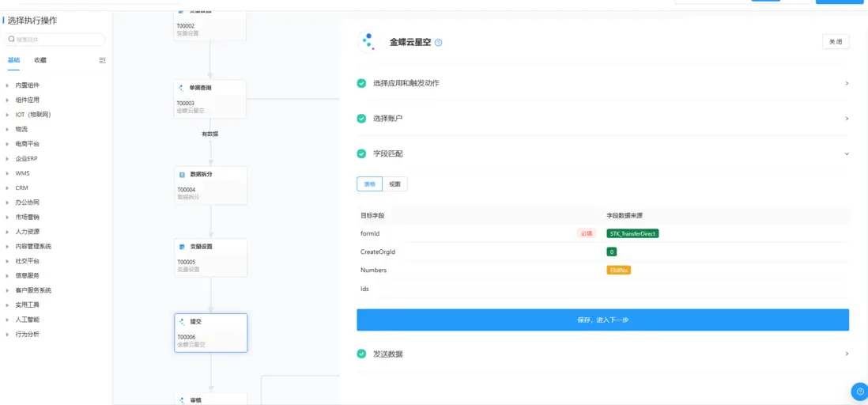Expand the 发送数据 section chevron
This screenshot has width=868, height=405.
pyautogui.click(x=847, y=354)
